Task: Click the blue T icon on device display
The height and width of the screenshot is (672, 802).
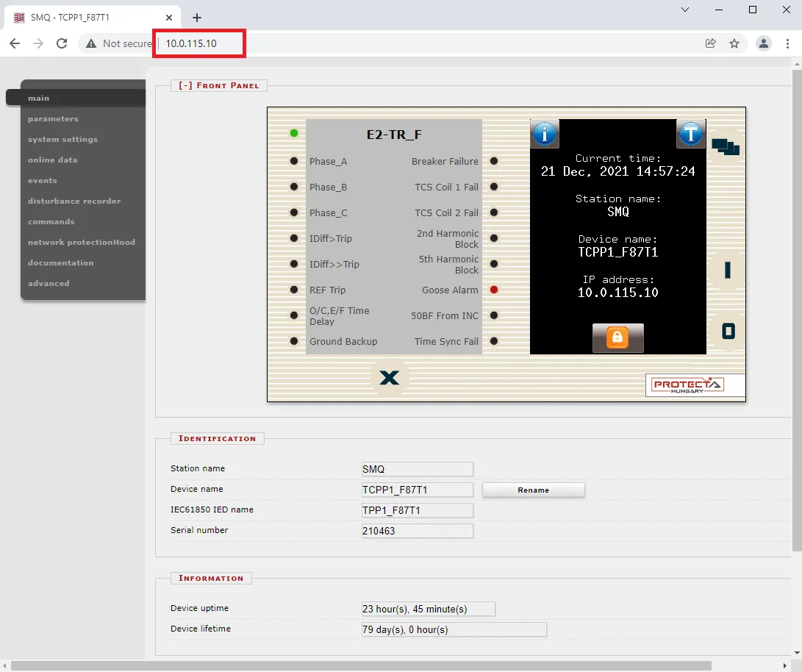Action: pyautogui.click(x=691, y=134)
